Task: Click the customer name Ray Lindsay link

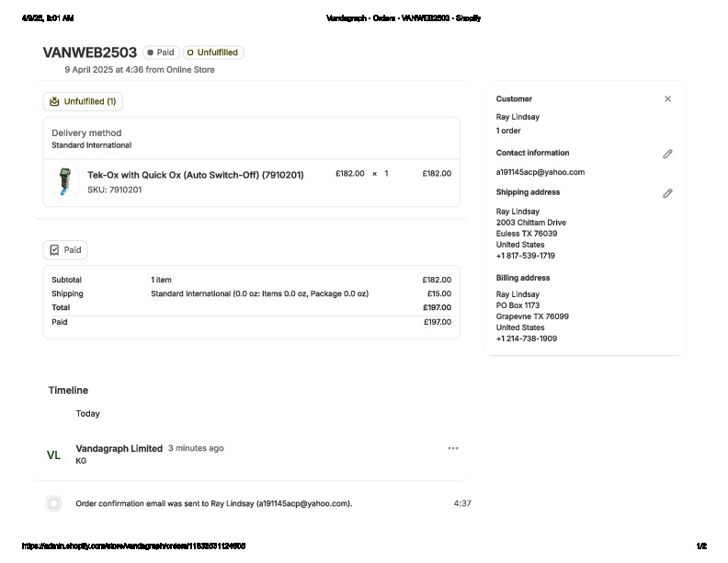Action: [518, 118]
